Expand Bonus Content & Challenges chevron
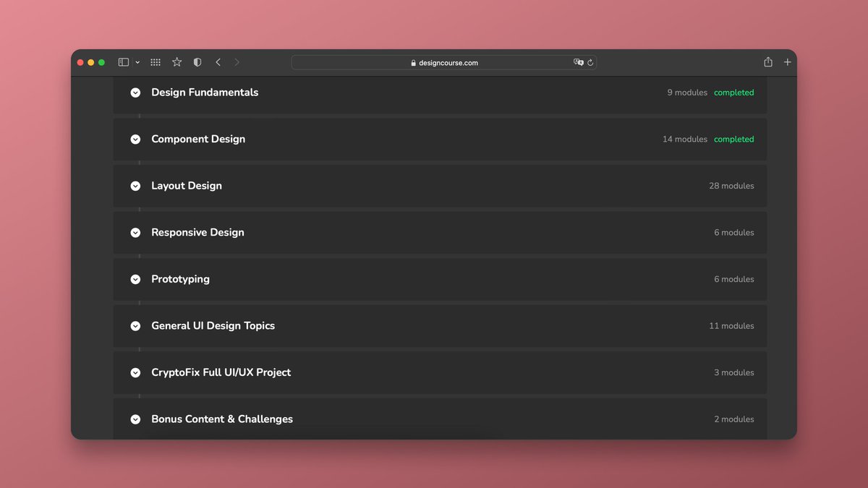Image resolution: width=868 pixels, height=488 pixels. coord(135,419)
